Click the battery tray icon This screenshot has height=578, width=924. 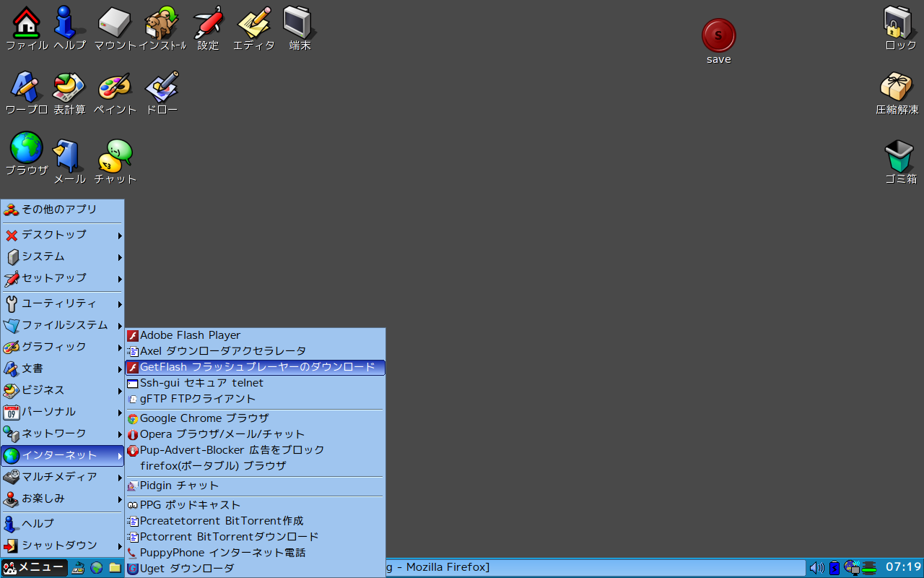(834, 568)
